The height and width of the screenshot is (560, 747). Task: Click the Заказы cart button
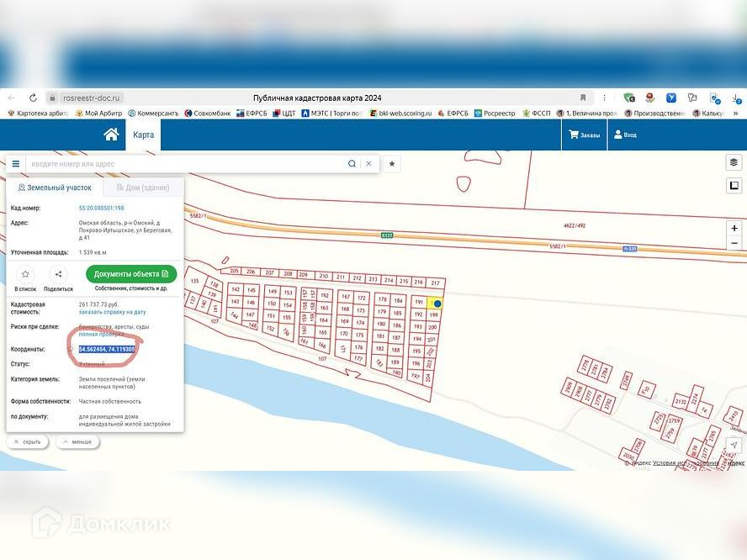pos(584,135)
